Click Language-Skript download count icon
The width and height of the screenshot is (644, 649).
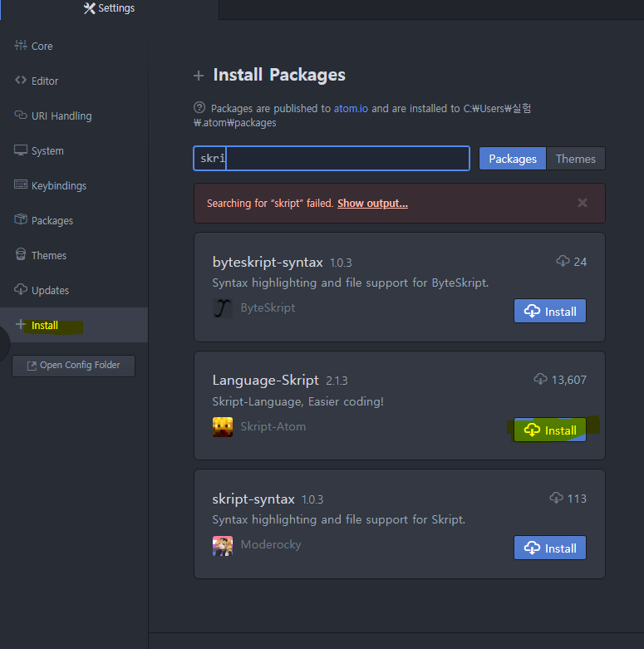click(x=540, y=379)
